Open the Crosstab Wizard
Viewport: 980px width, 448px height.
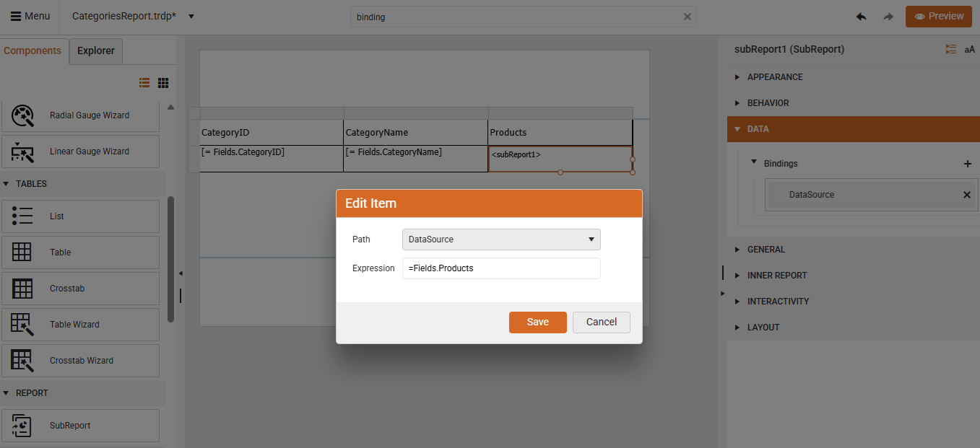(x=80, y=360)
